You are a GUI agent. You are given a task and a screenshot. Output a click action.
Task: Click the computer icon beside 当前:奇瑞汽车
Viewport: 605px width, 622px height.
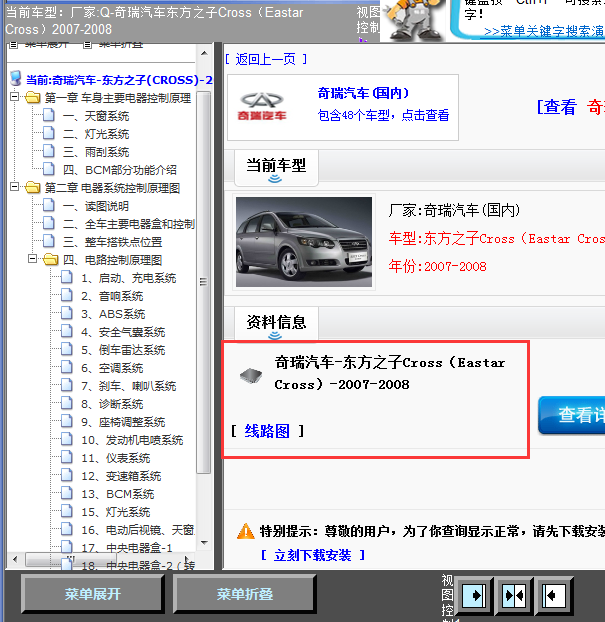coord(16,79)
